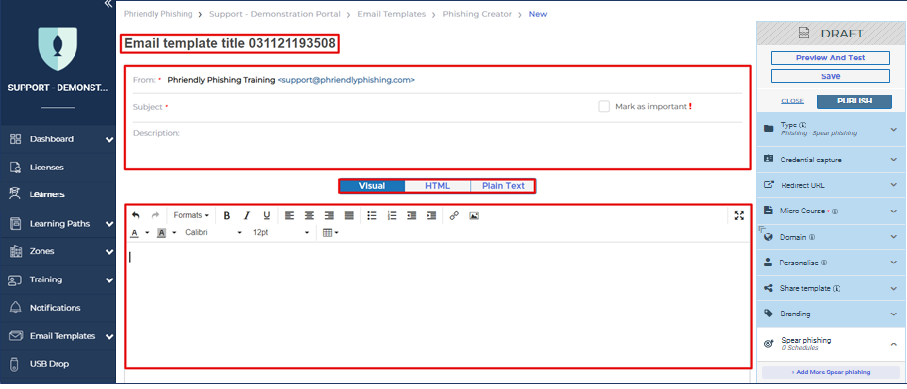The width and height of the screenshot is (907, 389).
Task: Open the Calibri font family dropdown
Action: [x=213, y=233]
